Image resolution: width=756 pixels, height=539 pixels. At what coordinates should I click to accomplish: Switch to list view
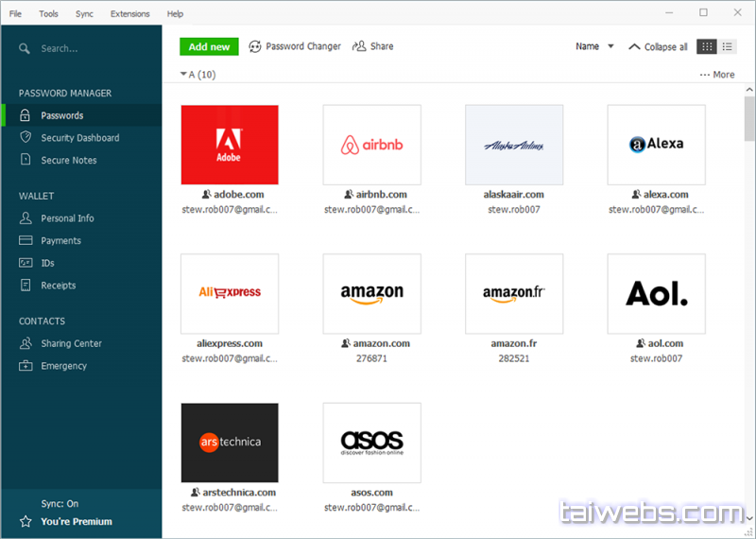coord(728,46)
